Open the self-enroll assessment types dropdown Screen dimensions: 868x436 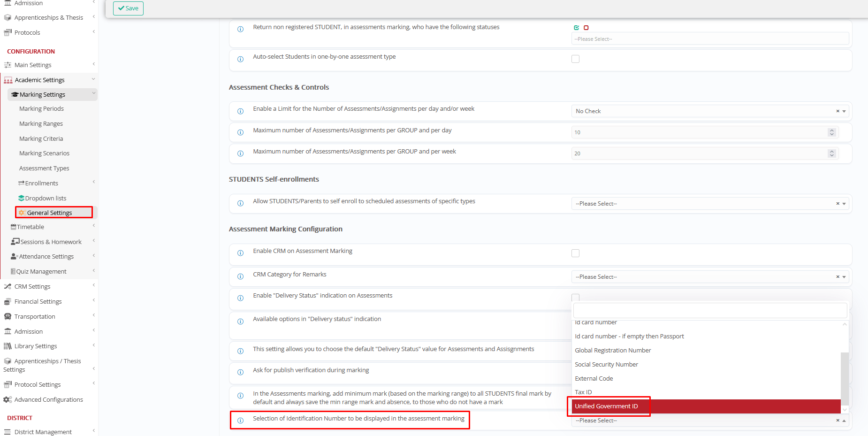pyautogui.click(x=704, y=204)
